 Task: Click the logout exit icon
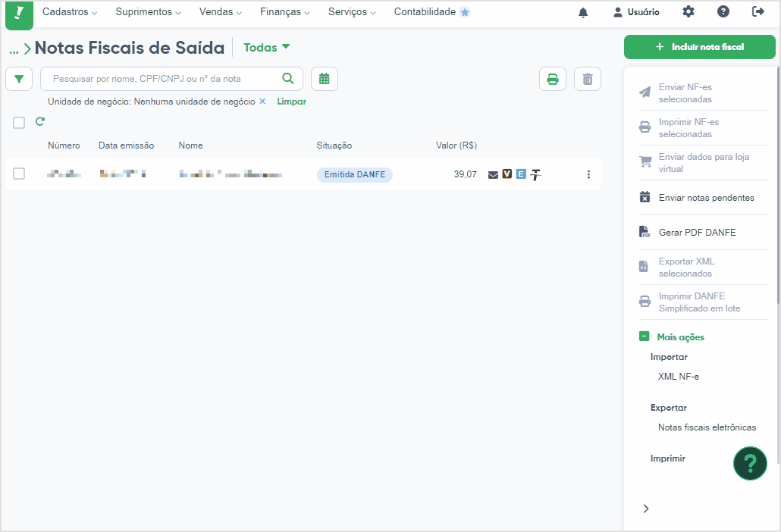click(758, 11)
